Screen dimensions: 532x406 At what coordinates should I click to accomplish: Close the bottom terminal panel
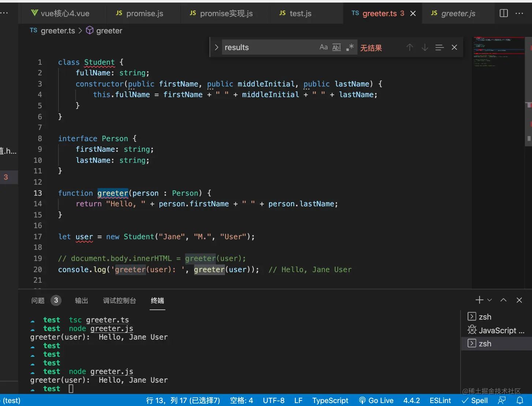click(x=519, y=300)
